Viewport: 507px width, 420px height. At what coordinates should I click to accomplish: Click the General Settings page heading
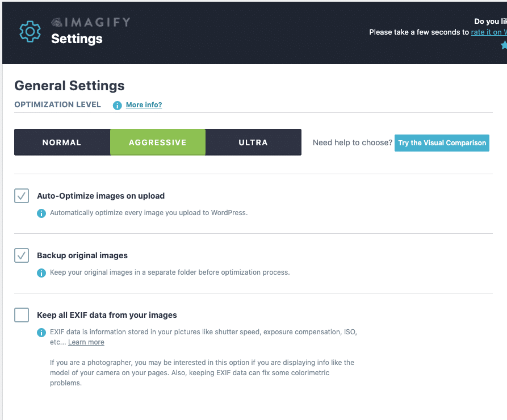point(69,86)
